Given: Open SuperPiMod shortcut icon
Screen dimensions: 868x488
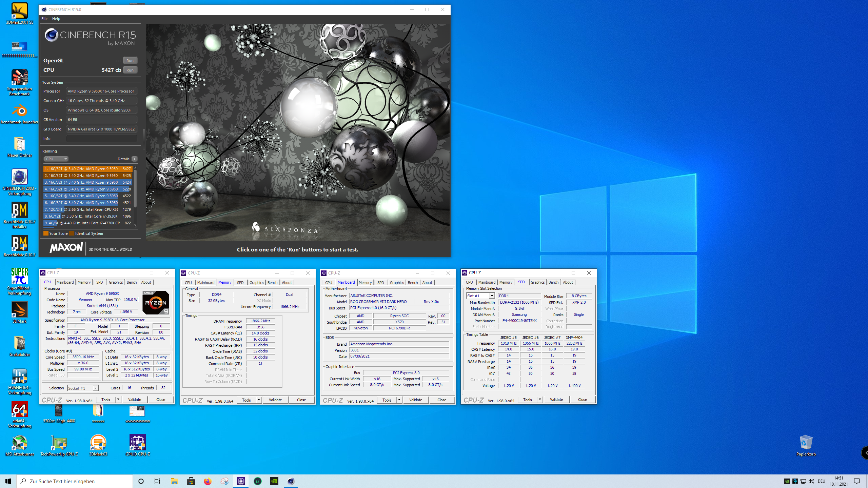Looking at the screenshot, I should pyautogui.click(x=19, y=282).
